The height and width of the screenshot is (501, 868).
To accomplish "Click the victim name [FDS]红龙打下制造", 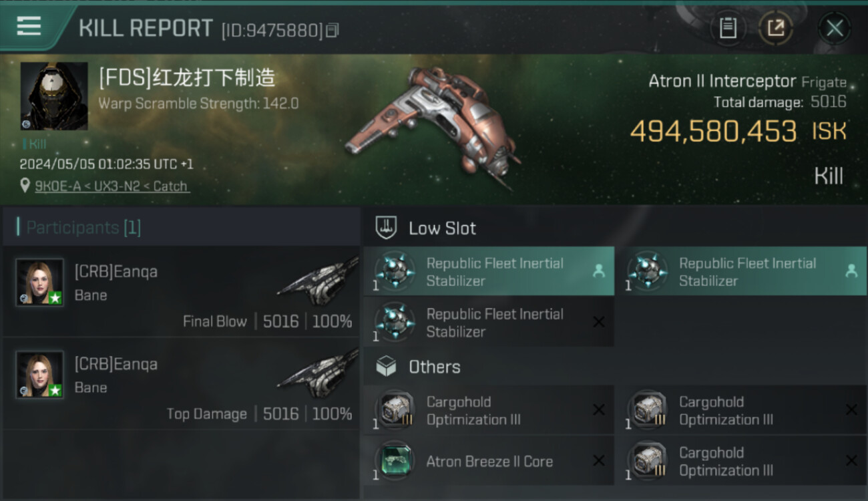I will (x=187, y=78).
